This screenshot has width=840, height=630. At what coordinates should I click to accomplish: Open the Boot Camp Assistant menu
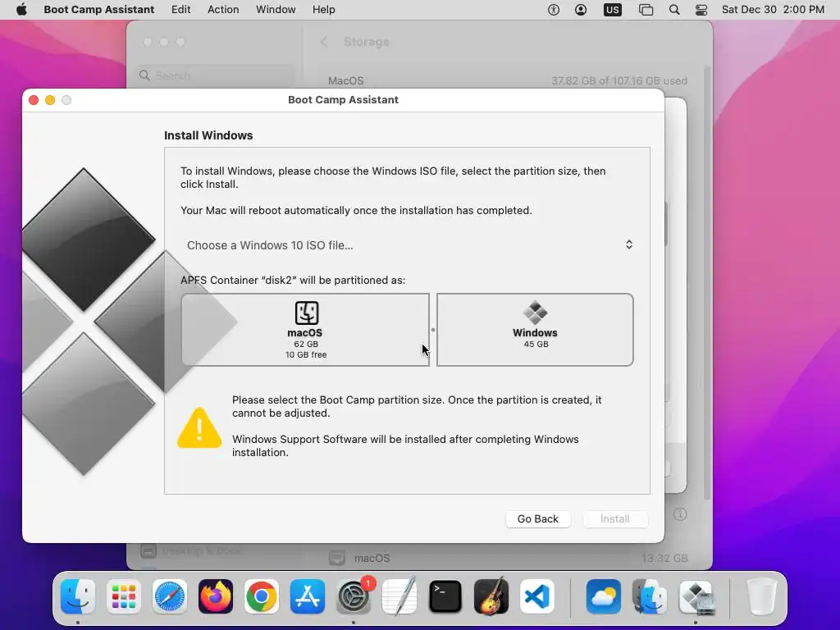[x=98, y=10]
